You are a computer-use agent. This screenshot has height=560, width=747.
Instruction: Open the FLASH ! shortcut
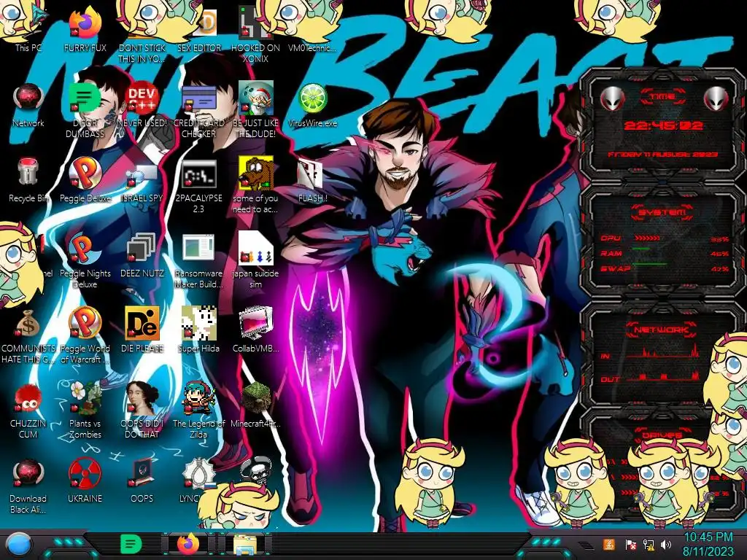(x=312, y=180)
